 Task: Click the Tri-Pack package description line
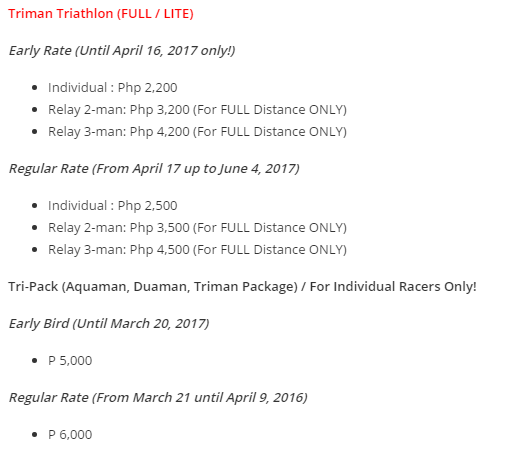pos(242,287)
